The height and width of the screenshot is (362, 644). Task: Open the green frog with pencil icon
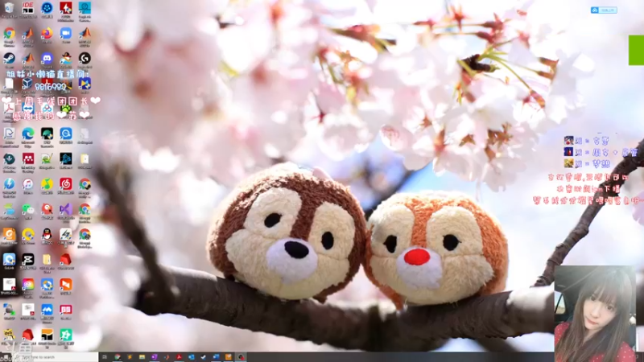[x=47, y=158]
